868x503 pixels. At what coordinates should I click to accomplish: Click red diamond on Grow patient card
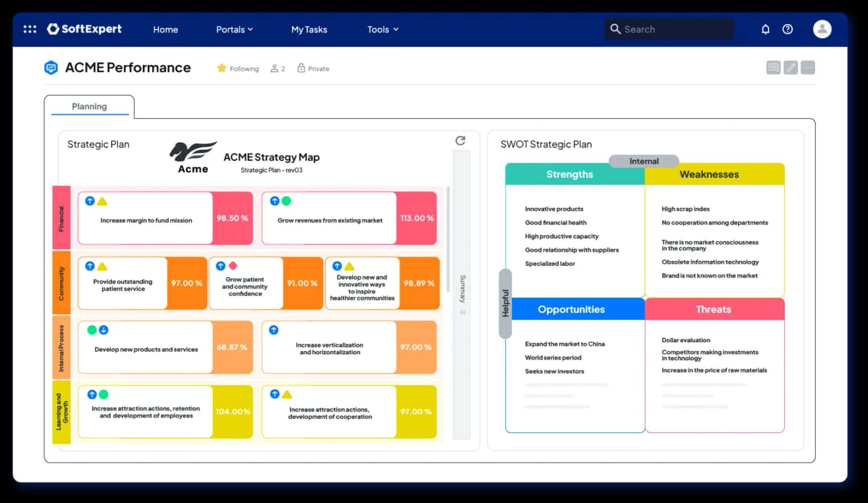click(x=233, y=266)
